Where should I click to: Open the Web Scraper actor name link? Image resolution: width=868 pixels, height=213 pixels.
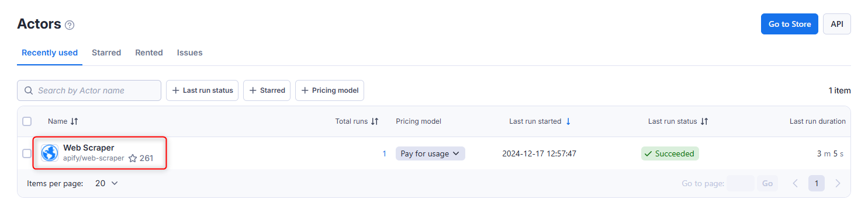pyautogui.click(x=89, y=148)
